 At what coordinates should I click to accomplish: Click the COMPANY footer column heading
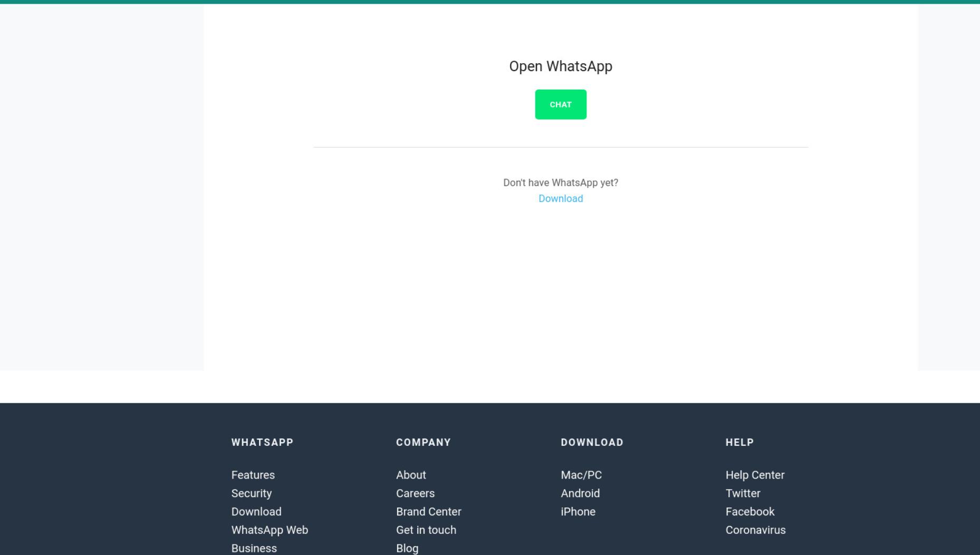point(424,443)
